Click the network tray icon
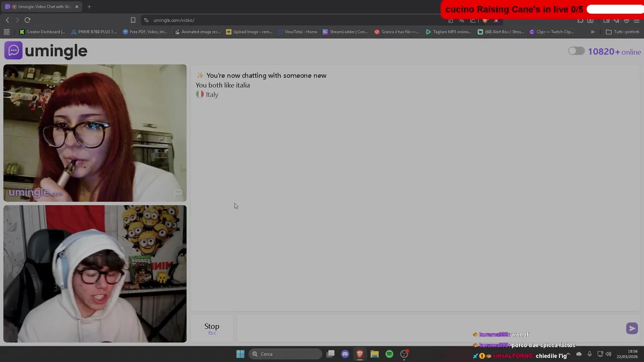The width and height of the screenshot is (644, 362). (x=600, y=354)
